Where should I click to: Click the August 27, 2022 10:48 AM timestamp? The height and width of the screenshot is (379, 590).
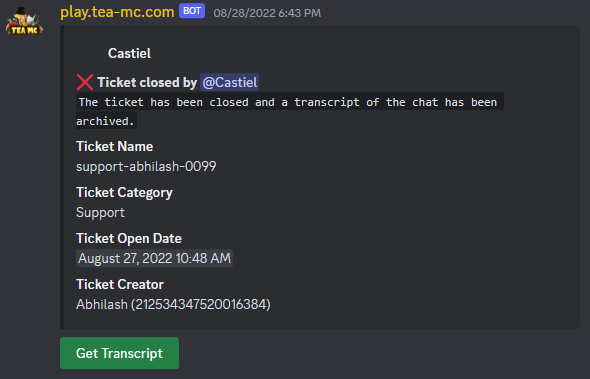tap(154, 258)
